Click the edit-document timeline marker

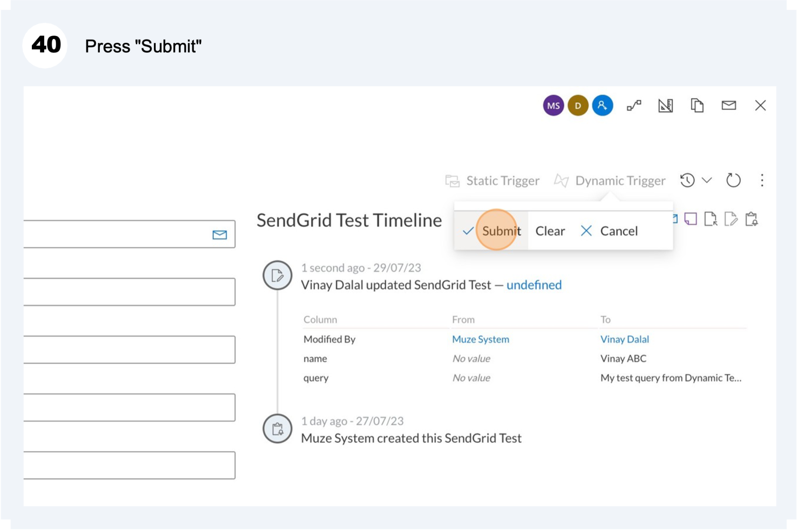277,275
